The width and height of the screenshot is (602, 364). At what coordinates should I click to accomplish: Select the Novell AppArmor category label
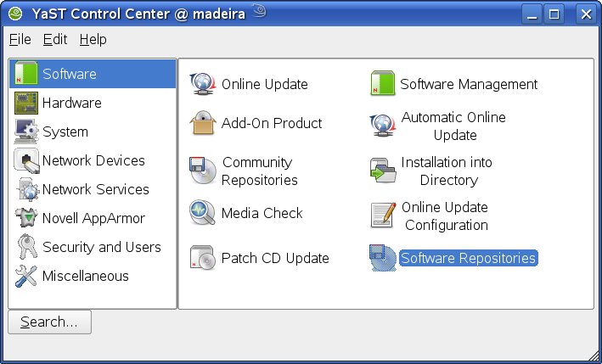point(93,218)
